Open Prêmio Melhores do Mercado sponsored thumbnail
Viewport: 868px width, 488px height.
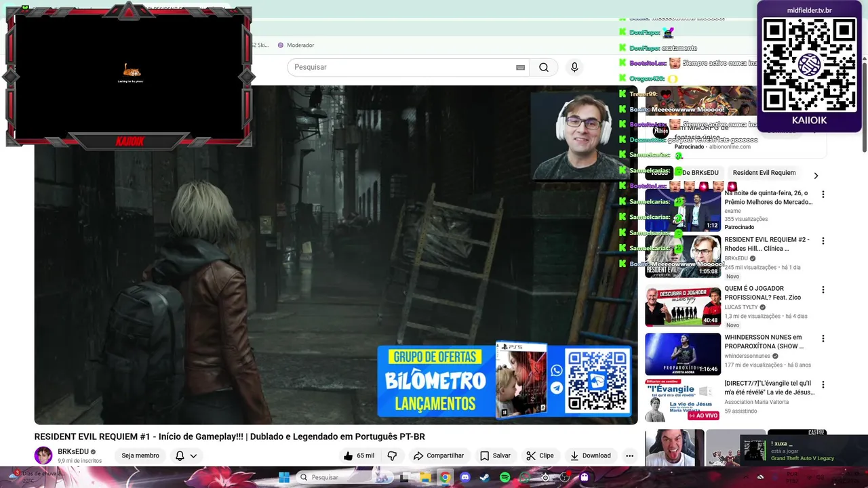point(683,210)
